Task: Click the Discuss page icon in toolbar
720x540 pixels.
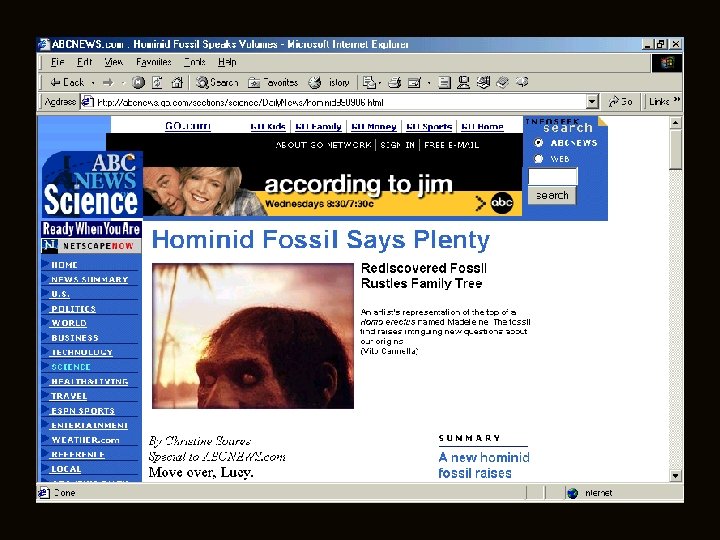Action: (444, 83)
